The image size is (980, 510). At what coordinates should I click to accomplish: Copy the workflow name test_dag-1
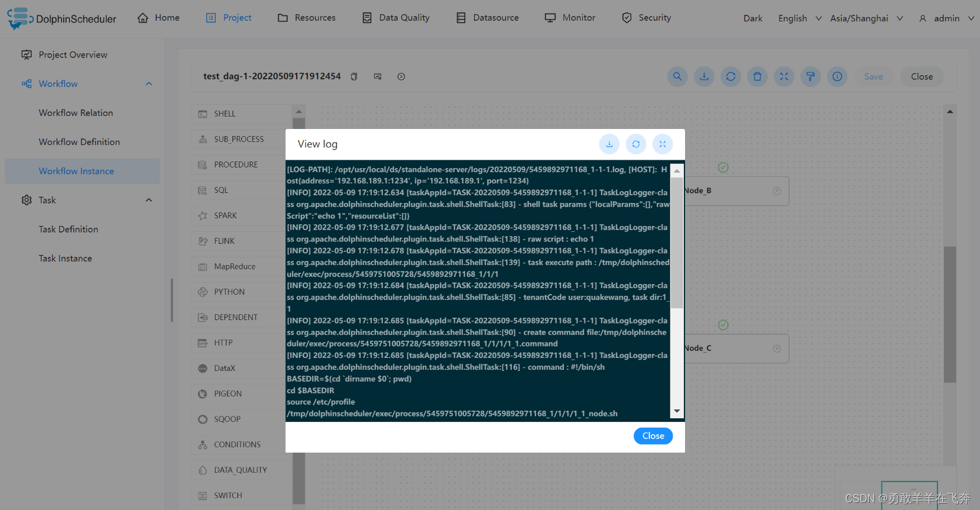pyautogui.click(x=354, y=76)
